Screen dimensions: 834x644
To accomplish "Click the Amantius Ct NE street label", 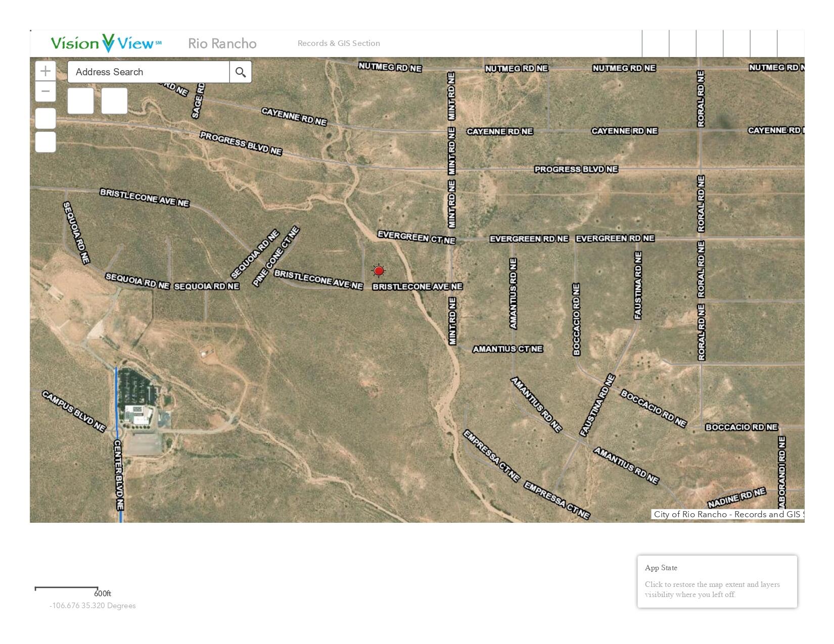I will pyautogui.click(x=507, y=349).
